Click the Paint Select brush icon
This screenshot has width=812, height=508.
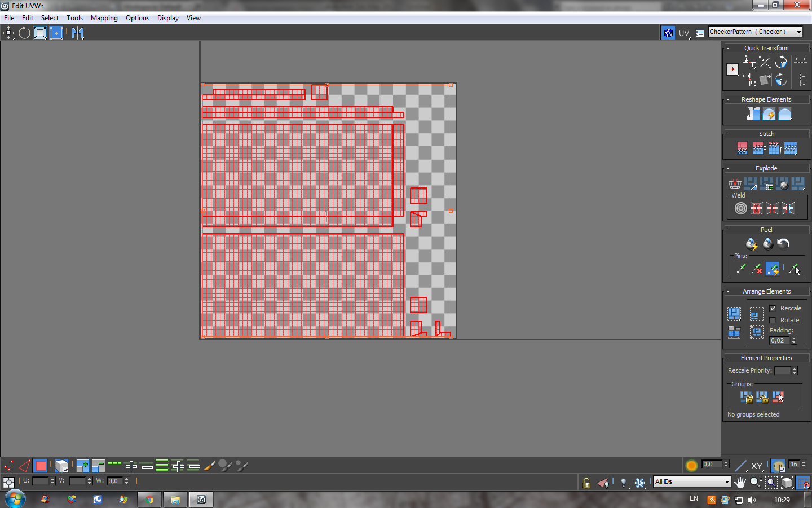click(210, 466)
